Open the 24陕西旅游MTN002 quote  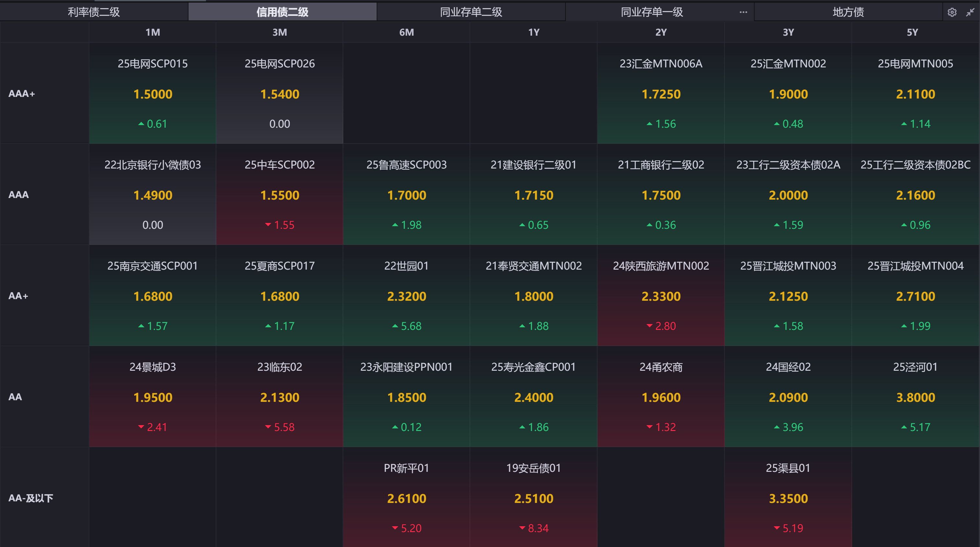661,296
